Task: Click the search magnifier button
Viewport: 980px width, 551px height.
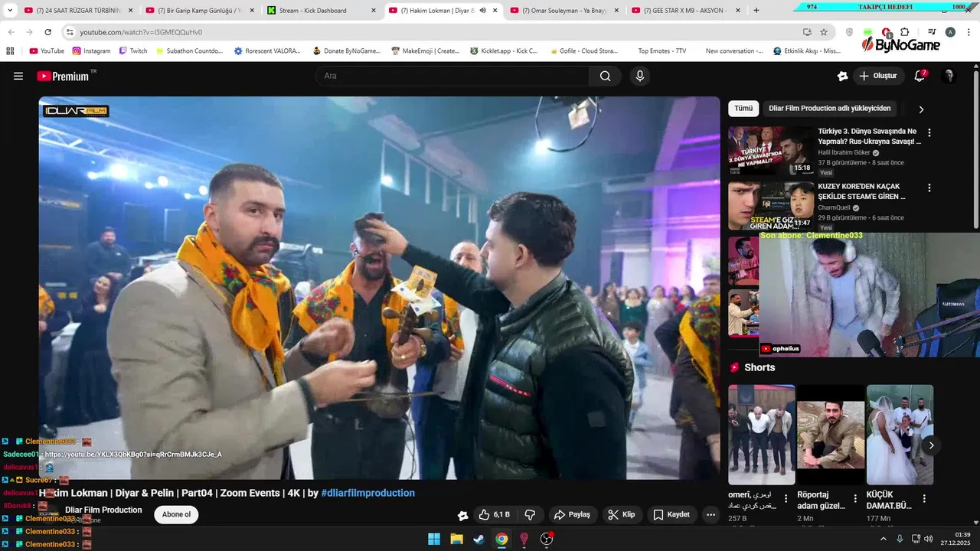Action: (606, 76)
